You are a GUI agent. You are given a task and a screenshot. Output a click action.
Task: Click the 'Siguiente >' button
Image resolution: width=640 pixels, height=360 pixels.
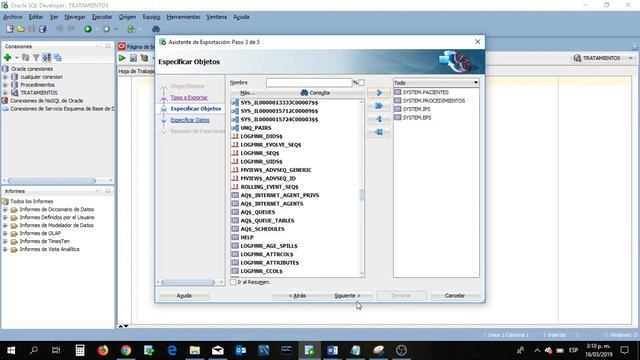click(x=347, y=296)
